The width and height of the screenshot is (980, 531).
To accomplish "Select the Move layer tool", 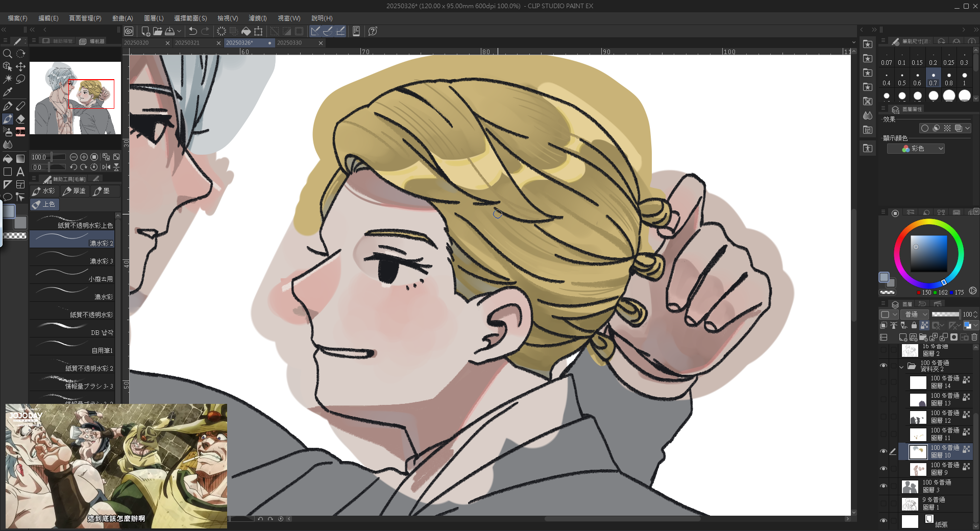I will (x=20, y=66).
